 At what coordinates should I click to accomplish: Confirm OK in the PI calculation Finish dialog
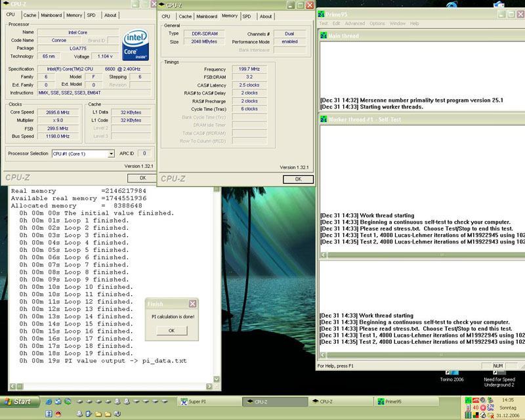pos(172,330)
